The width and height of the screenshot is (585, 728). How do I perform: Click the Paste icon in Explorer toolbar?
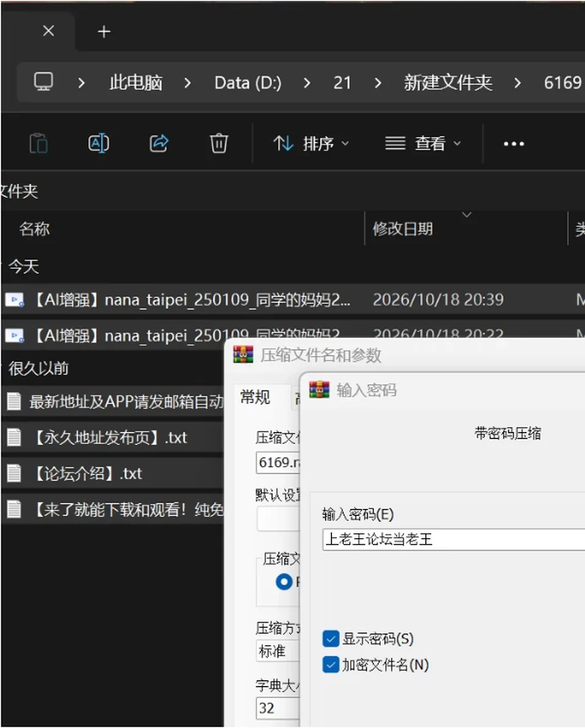[38, 143]
